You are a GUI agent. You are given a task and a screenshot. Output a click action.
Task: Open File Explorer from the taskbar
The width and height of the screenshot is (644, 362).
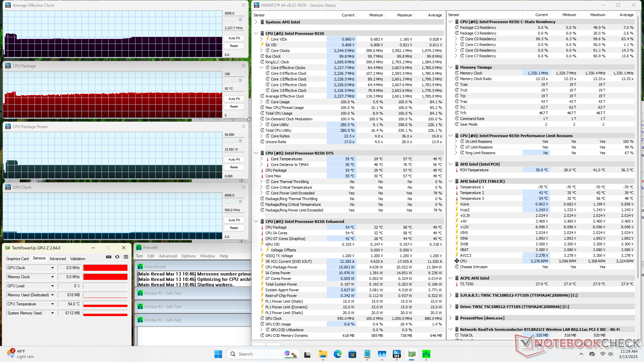(323, 354)
